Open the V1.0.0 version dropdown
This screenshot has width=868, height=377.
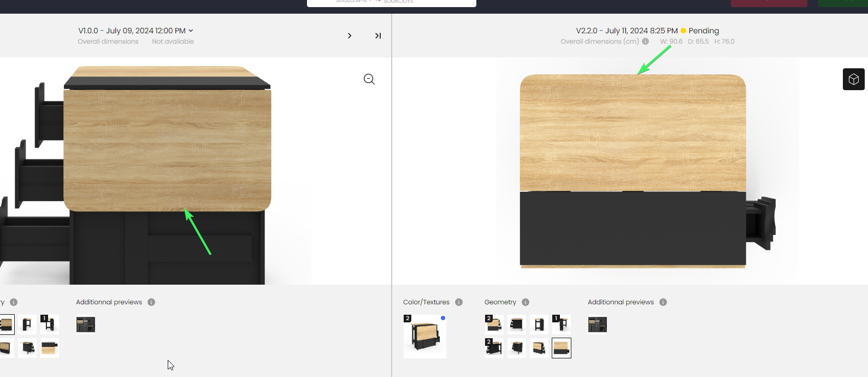point(135,31)
